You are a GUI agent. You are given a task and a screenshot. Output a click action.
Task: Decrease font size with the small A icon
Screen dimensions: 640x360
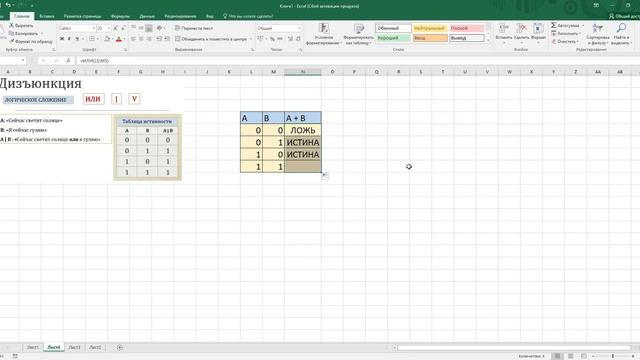123,28
